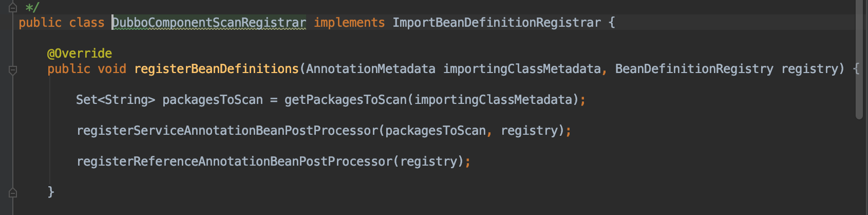Click the packagesToScan variable declaration
Image resolution: width=868 pixels, height=215 pixels.
click(212, 100)
